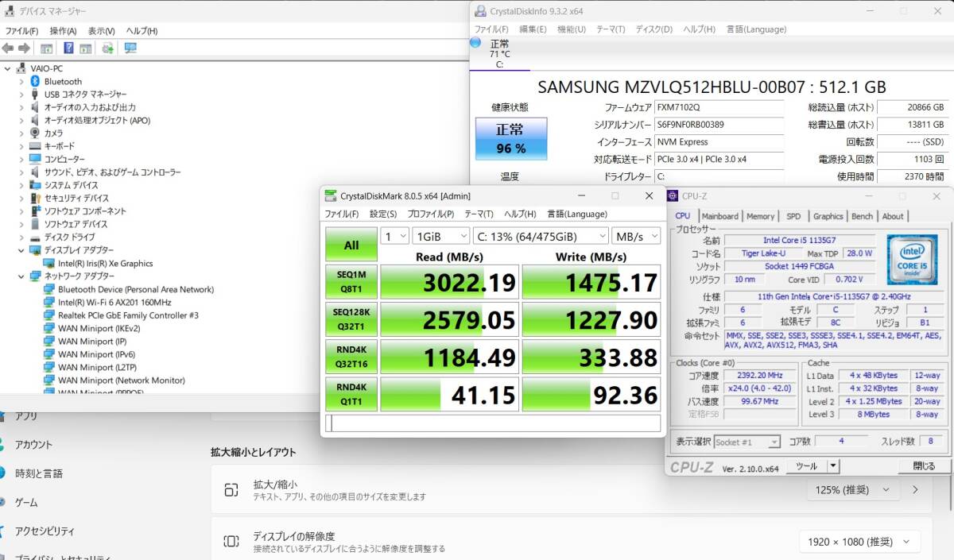Viewport: 954px width, 560px height.
Task: Click the green All benchmark button
Action: tap(351, 245)
